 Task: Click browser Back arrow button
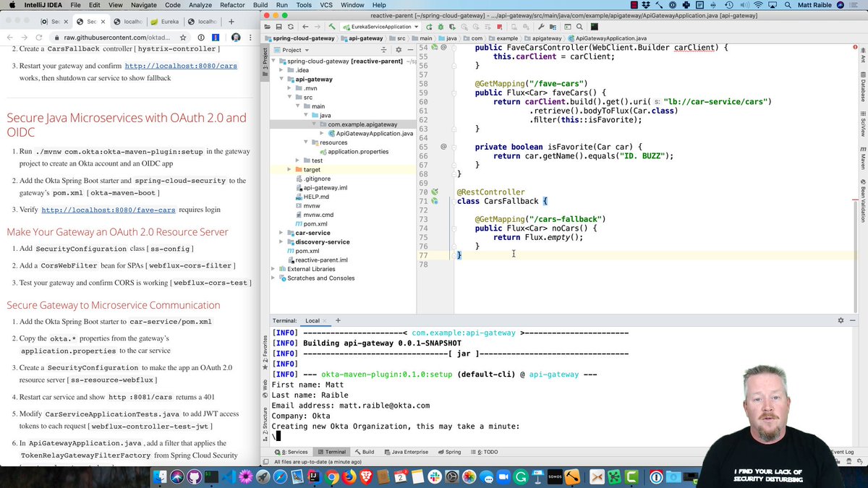coord(9,38)
